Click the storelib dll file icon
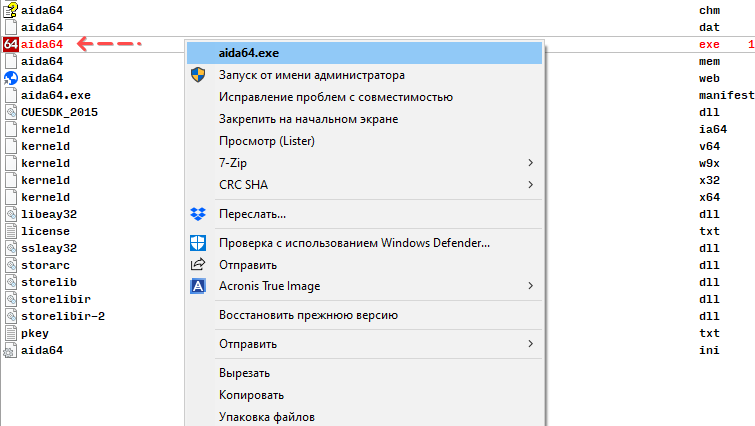755x426 pixels. pos(11,282)
